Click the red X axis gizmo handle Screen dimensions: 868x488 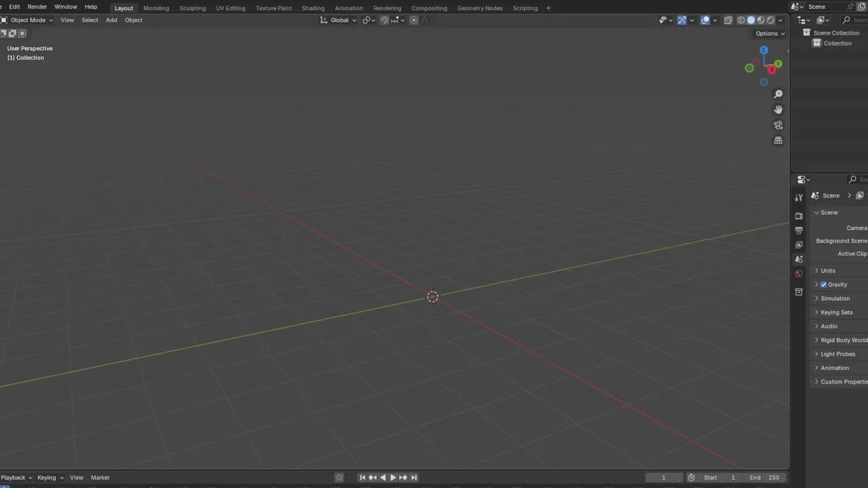(x=772, y=70)
